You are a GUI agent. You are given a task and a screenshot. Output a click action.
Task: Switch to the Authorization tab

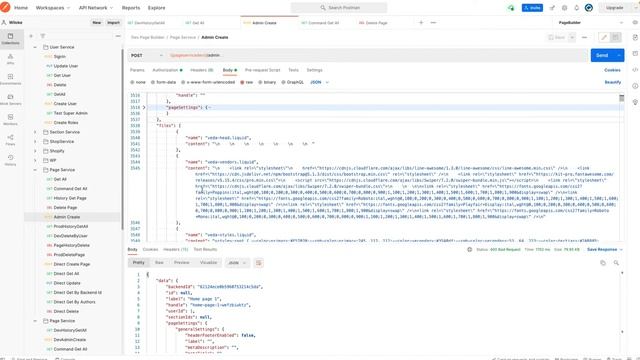tap(167, 70)
